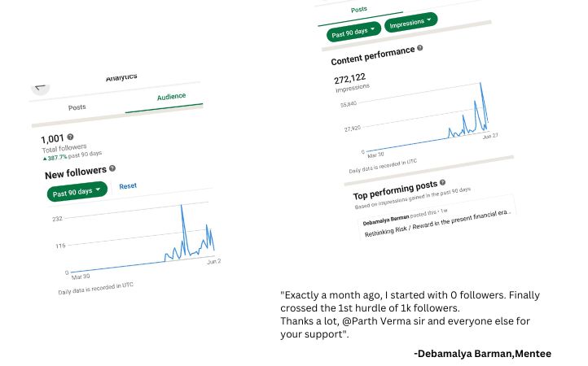Click the help icon beside Top performing posts
588x366 pixels.
point(442,182)
